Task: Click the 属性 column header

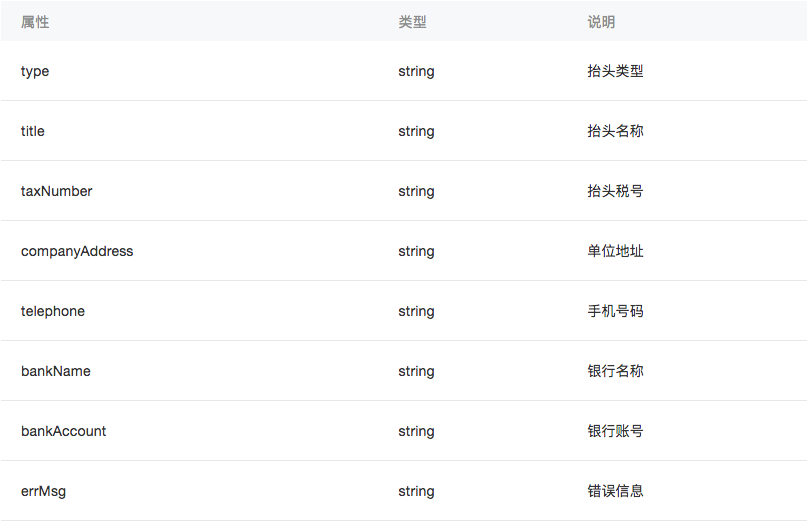Action: point(35,22)
